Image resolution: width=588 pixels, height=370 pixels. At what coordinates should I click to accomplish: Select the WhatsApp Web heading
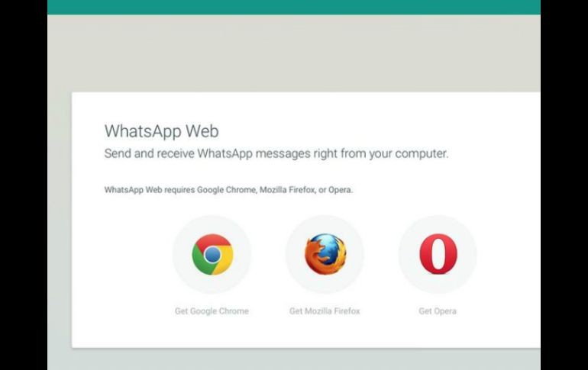click(161, 131)
